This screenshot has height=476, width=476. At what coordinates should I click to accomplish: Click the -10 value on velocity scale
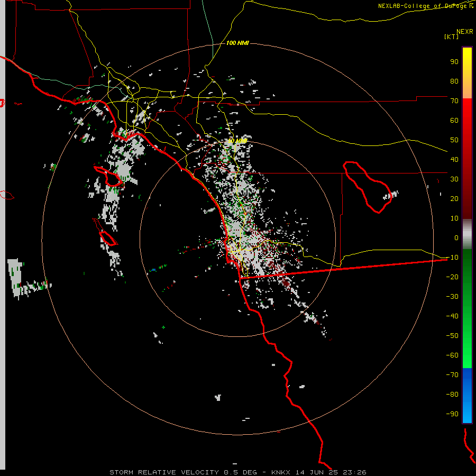pos(452,258)
